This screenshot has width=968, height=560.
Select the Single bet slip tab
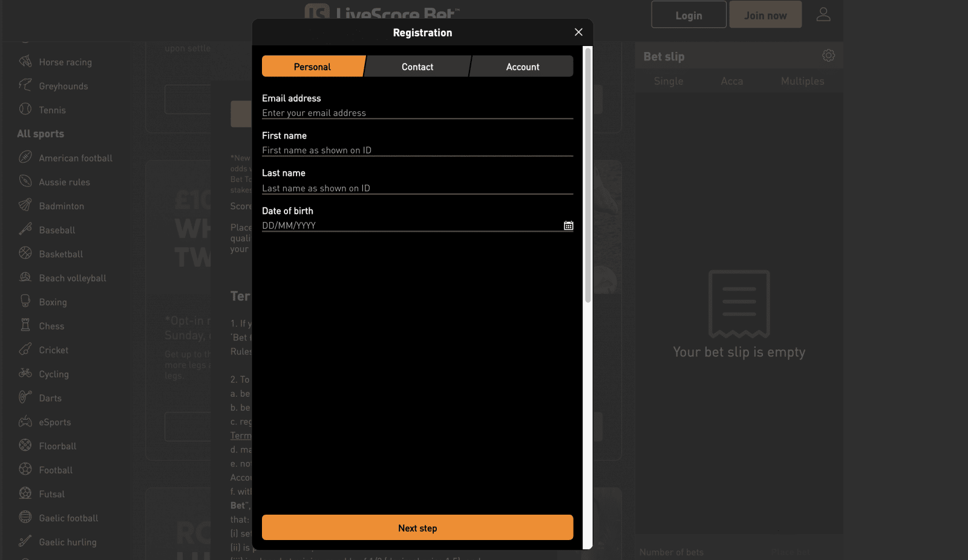669,81
